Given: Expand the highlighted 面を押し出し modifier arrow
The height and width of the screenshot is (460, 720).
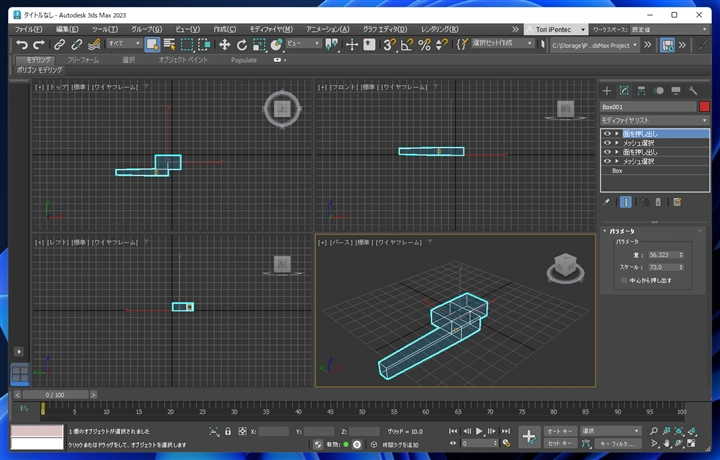Looking at the screenshot, I should [617, 134].
